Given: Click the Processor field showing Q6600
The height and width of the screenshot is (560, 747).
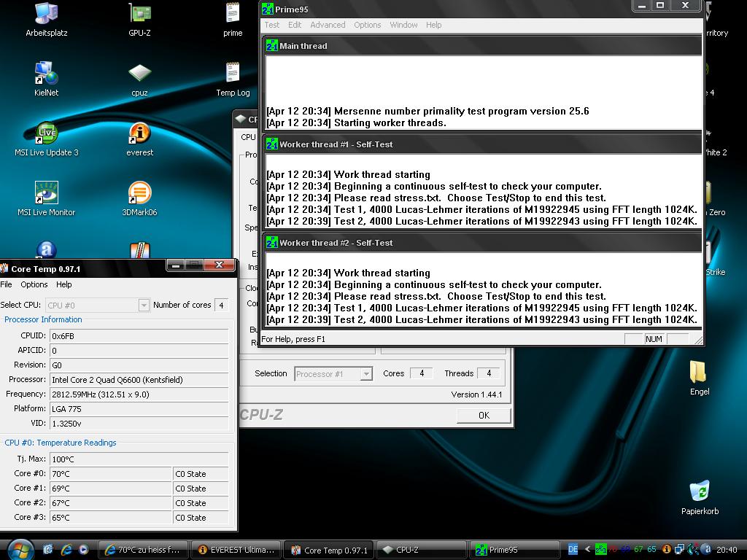Looking at the screenshot, I should tap(139, 379).
